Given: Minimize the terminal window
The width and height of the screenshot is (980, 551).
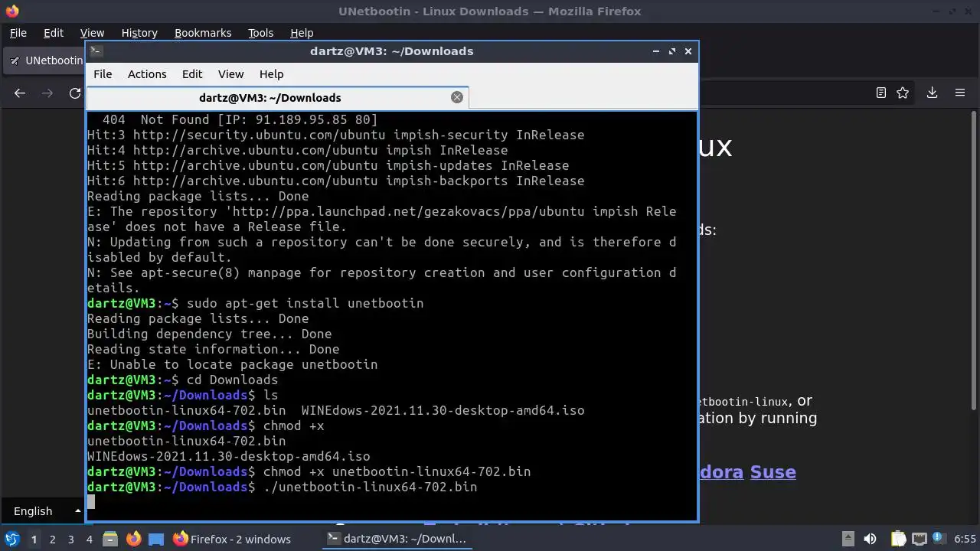Looking at the screenshot, I should [656, 51].
